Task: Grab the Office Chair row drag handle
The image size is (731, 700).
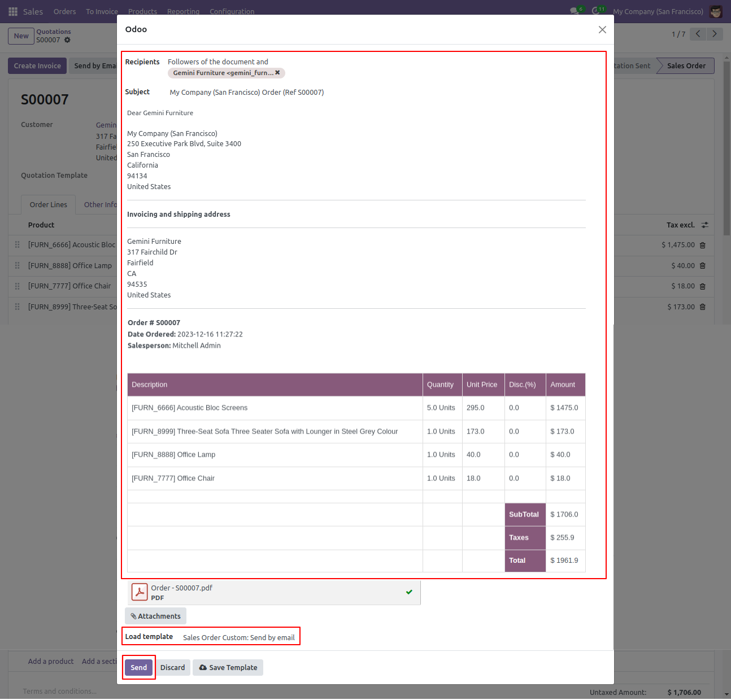Action: (x=17, y=286)
